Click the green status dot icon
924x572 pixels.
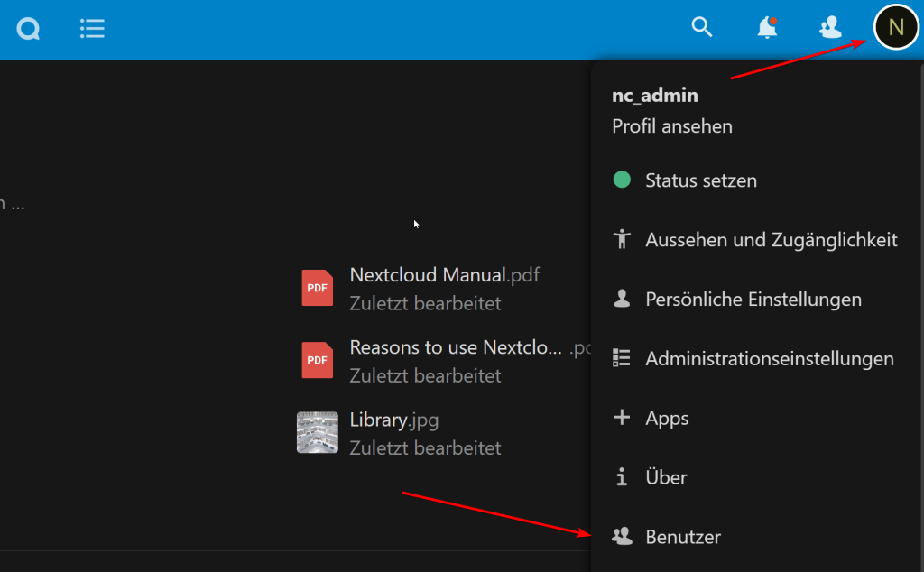(622, 180)
